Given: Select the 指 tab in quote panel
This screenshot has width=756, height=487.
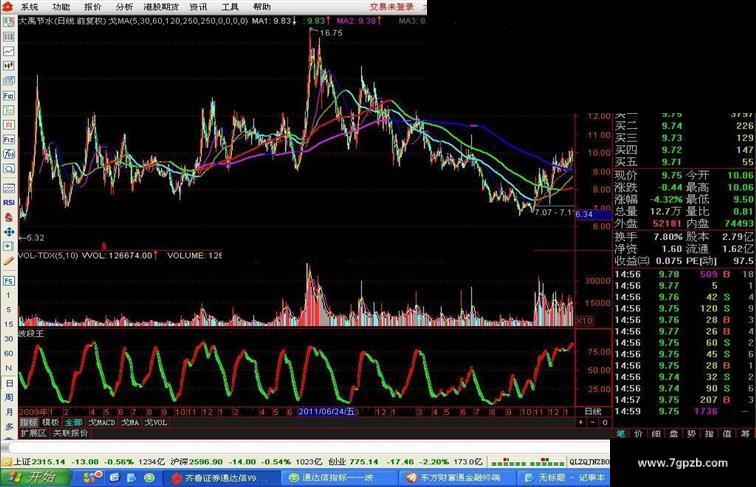Looking at the screenshot, I should tap(709, 433).
